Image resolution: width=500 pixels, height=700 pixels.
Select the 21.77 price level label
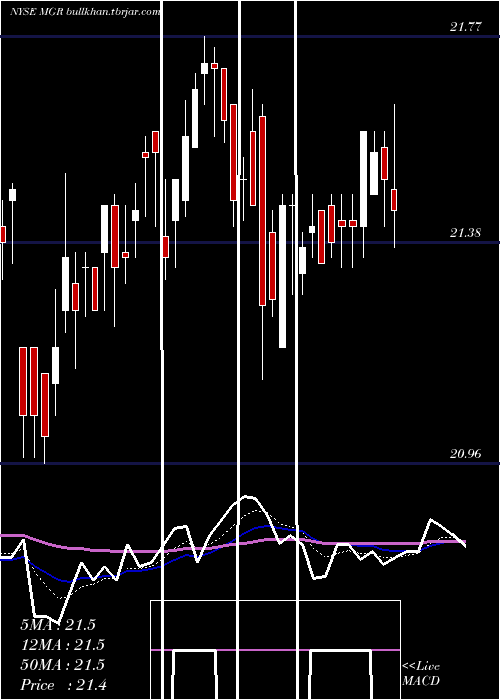[466, 27]
